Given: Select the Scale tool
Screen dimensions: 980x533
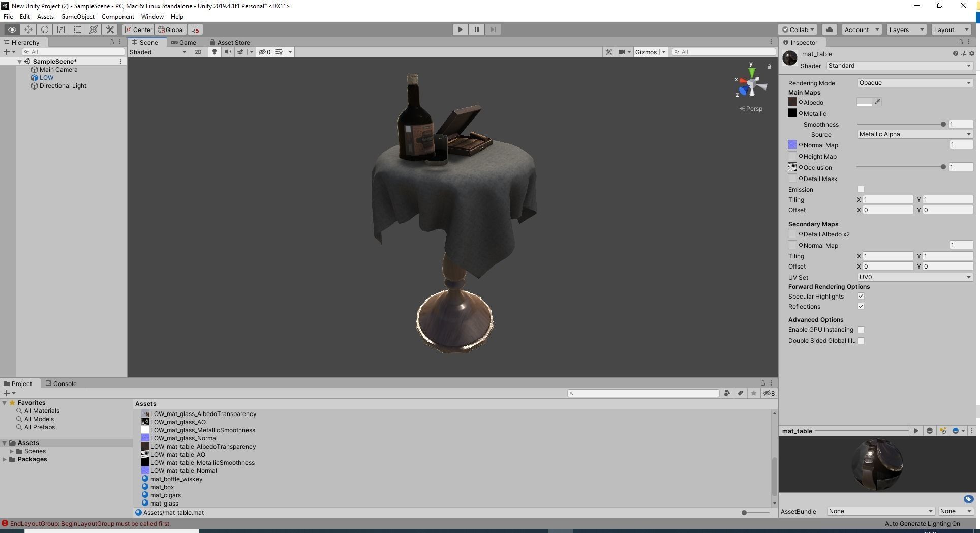Looking at the screenshot, I should click(61, 29).
